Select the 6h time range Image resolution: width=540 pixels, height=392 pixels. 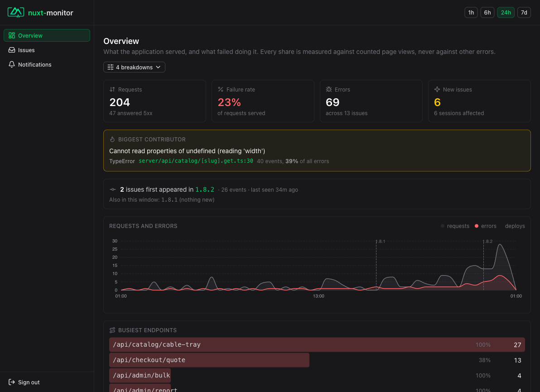pos(487,12)
